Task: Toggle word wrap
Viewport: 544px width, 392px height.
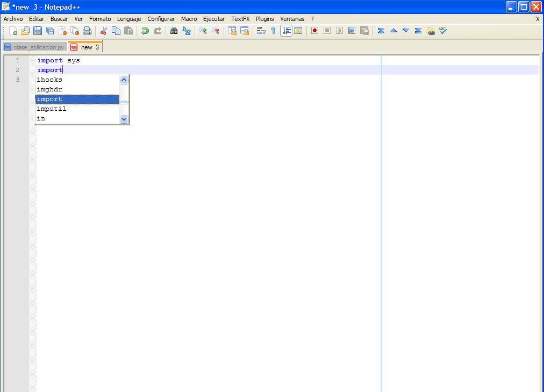Action: coord(261,31)
